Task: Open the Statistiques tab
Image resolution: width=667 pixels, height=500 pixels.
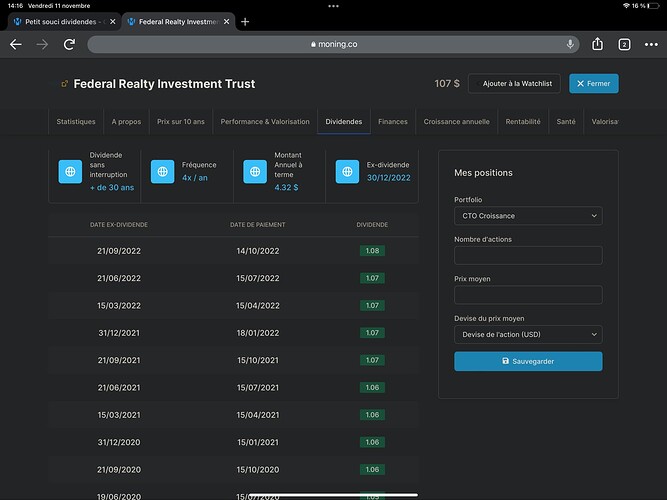Action: pyautogui.click(x=76, y=122)
